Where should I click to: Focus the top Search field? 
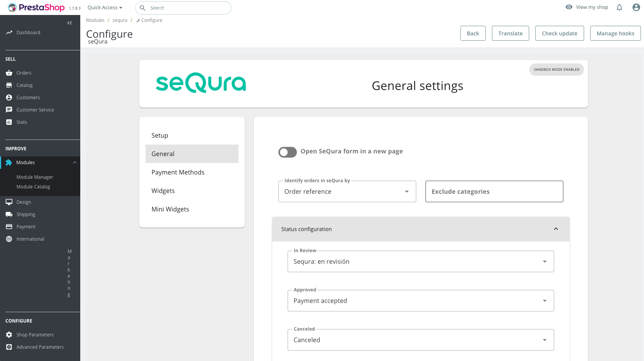click(x=183, y=8)
